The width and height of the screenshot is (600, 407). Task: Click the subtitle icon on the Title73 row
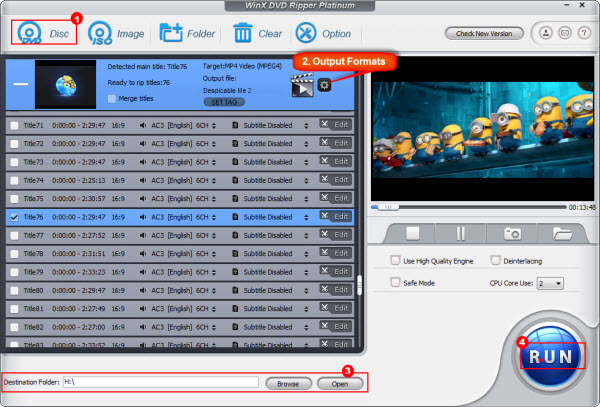pos(235,162)
